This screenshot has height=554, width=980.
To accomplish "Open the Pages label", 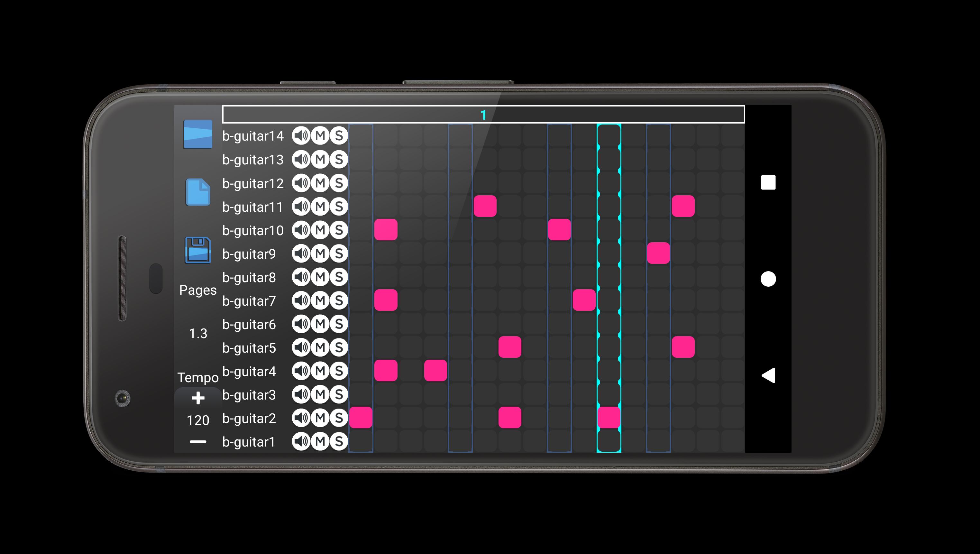I will [x=198, y=290].
